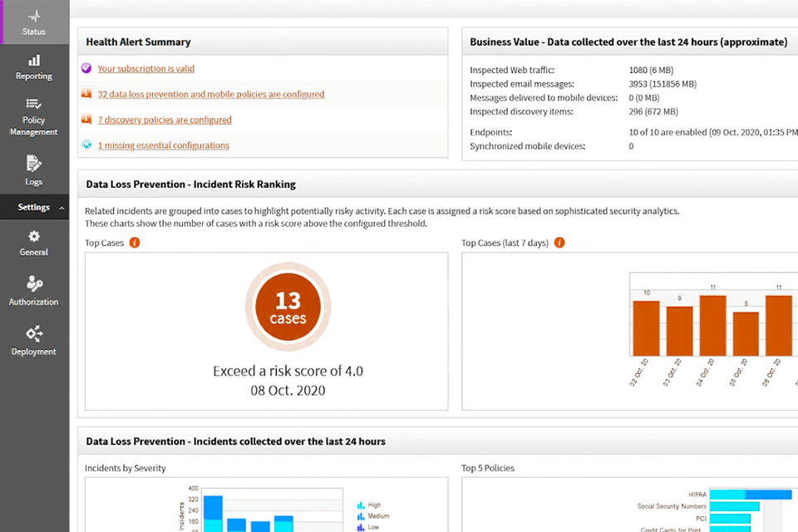798x532 pixels.
Task: Click the Social Security Numbers policy bar
Action: click(734, 506)
